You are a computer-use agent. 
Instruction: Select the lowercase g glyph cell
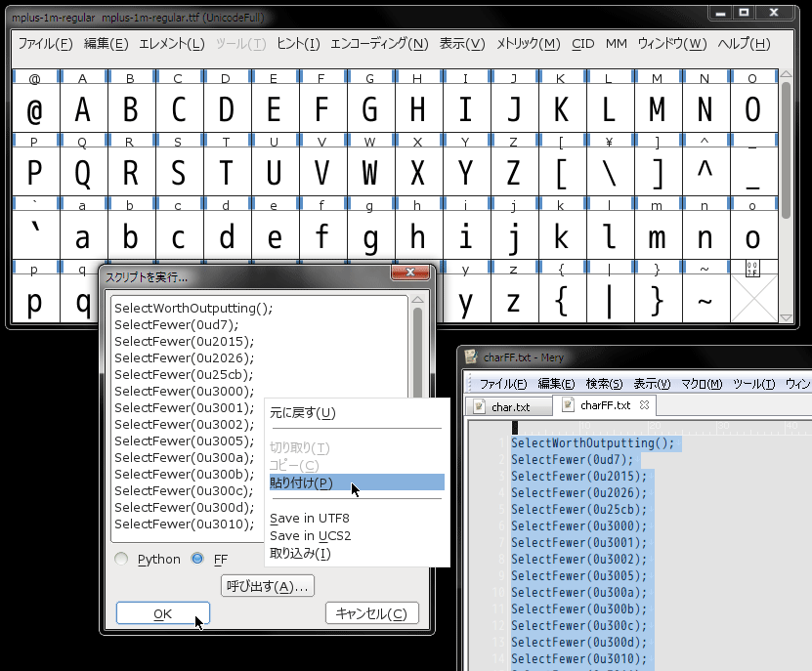click(x=370, y=235)
